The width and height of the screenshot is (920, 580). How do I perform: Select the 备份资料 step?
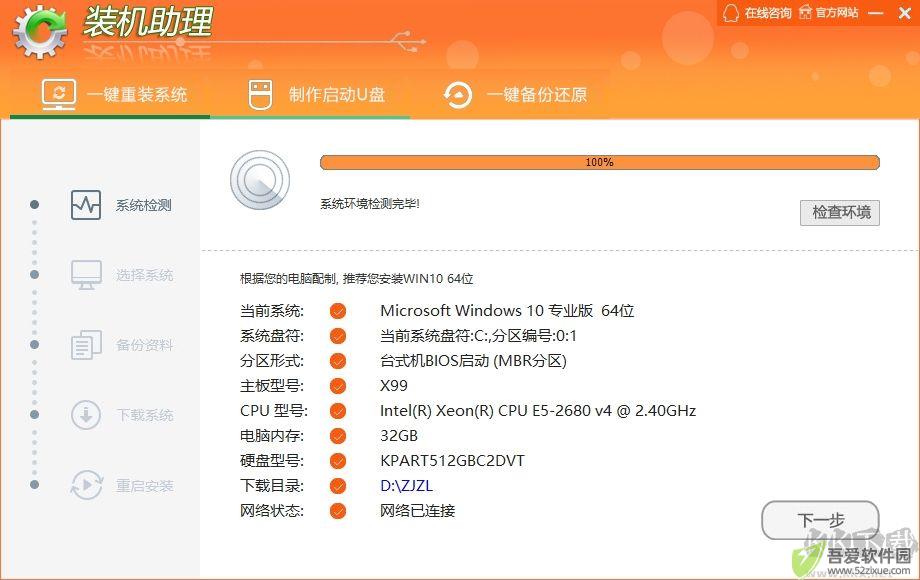click(x=121, y=345)
